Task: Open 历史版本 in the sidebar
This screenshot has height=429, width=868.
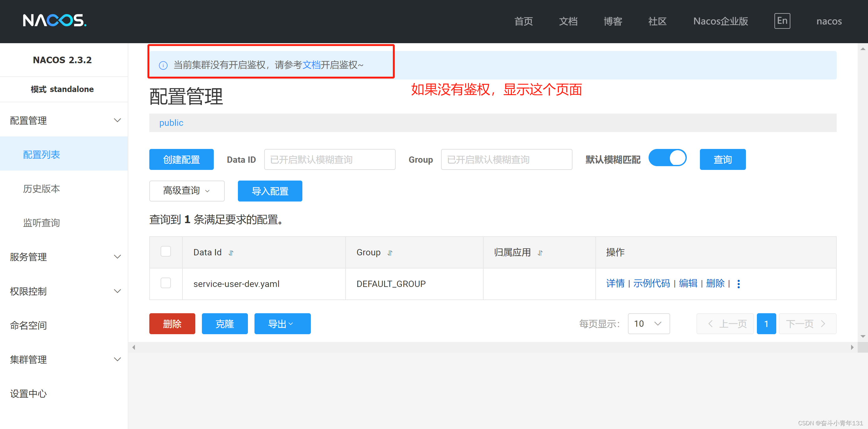Action: click(41, 189)
